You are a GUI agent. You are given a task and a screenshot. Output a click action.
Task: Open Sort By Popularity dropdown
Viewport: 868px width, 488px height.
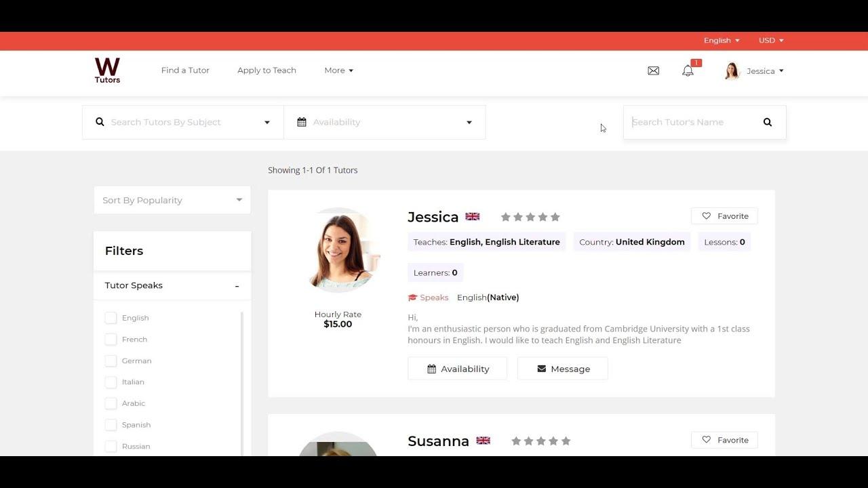pyautogui.click(x=172, y=200)
